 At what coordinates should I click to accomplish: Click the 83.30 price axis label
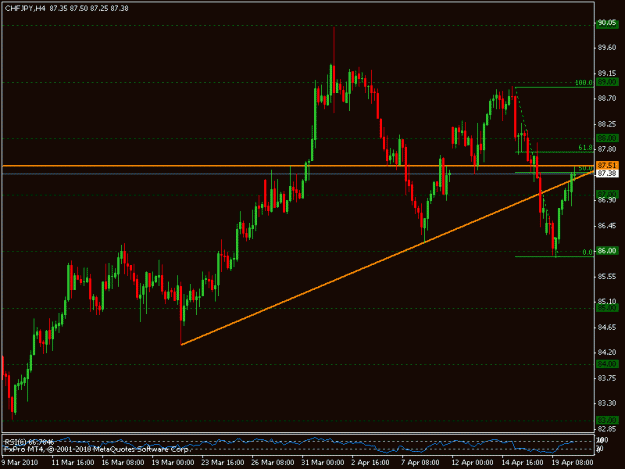(607, 404)
